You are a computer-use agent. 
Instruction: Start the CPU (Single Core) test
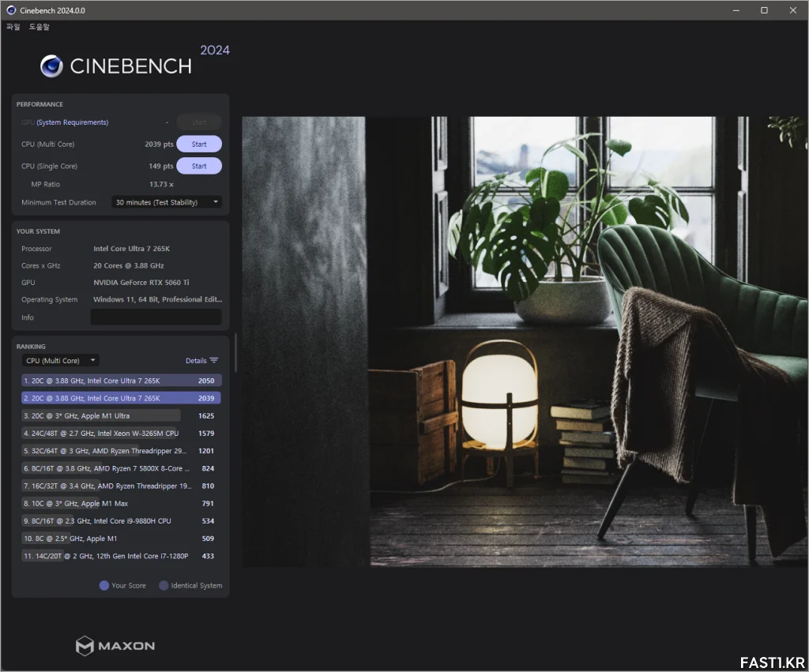(199, 166)
